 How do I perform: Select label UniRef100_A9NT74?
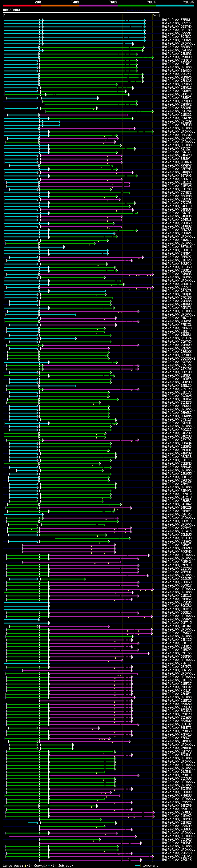[177, 152]
